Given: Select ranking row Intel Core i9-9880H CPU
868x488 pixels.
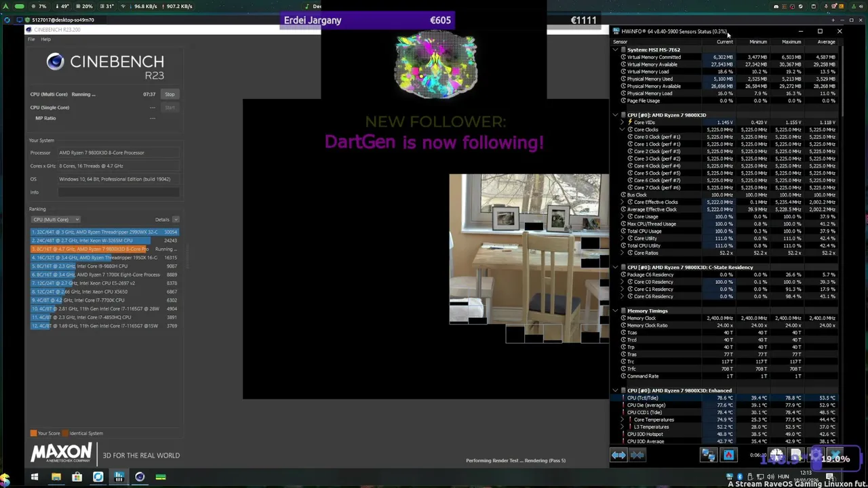Looking at the screenshot, I should [x=104, y=266].
